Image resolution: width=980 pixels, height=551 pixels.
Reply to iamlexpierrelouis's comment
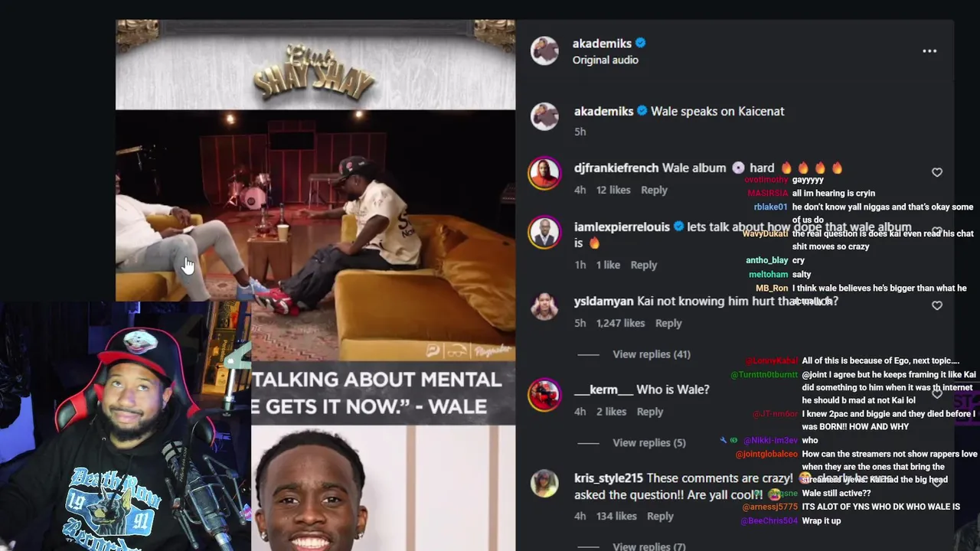pyautogui.click(x=644, y=265)
